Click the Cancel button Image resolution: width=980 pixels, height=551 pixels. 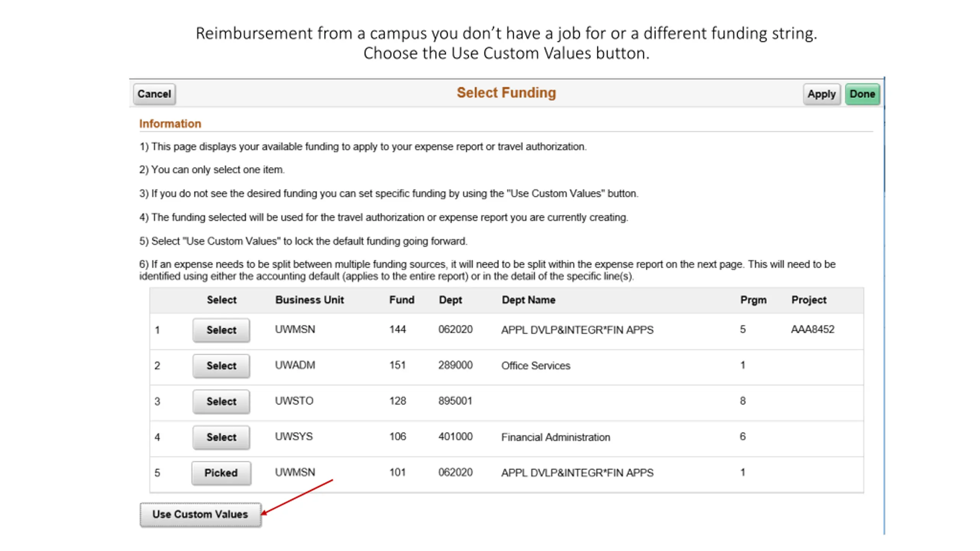(154, 94)
